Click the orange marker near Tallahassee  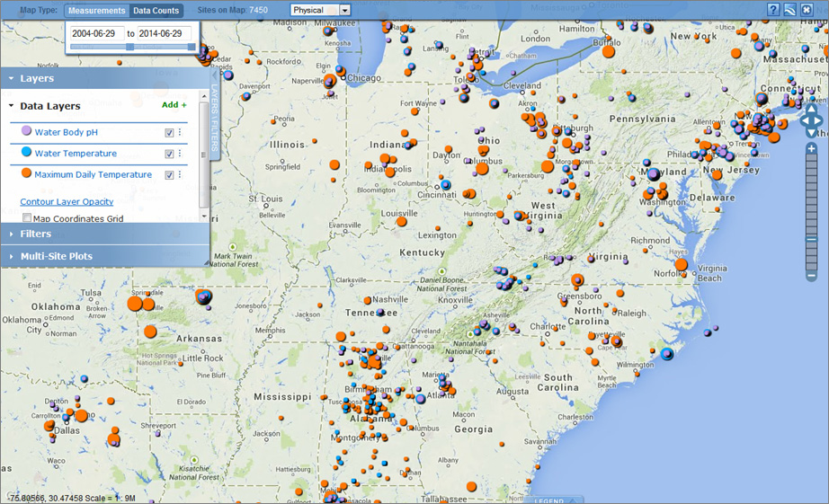472,487
